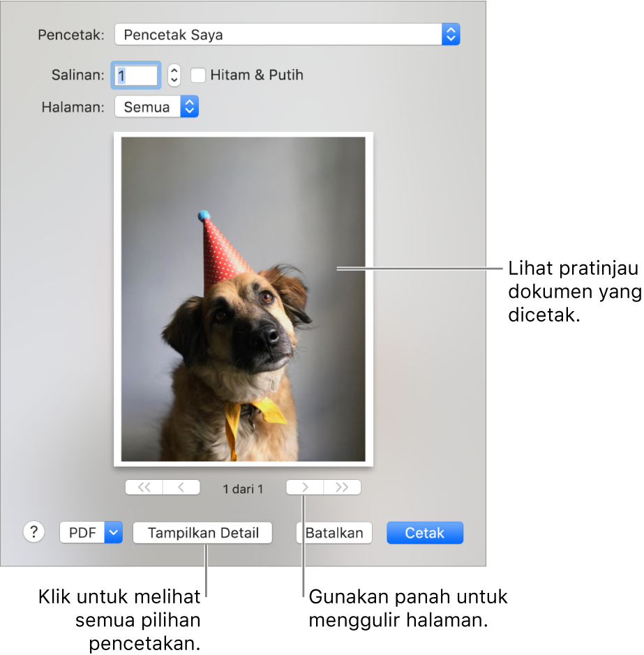Image resolution: width=644 pixels, height=655 pixels.
Task: Click the '1 dari 1' page indicator
Action: [243, 489]
